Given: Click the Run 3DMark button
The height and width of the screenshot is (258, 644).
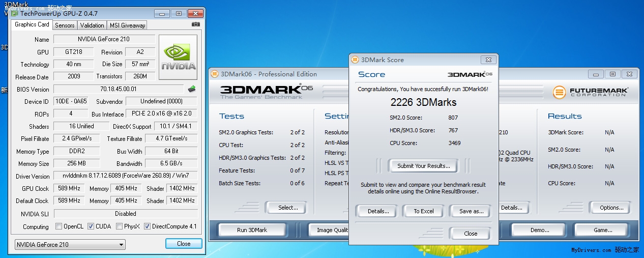Looking at the screenshot, I should click(252, 230).
